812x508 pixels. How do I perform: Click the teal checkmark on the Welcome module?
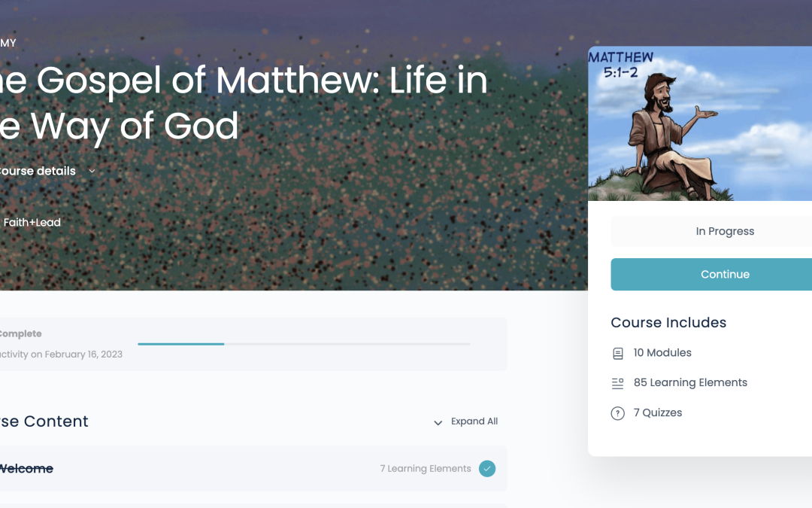coord(486,468)
